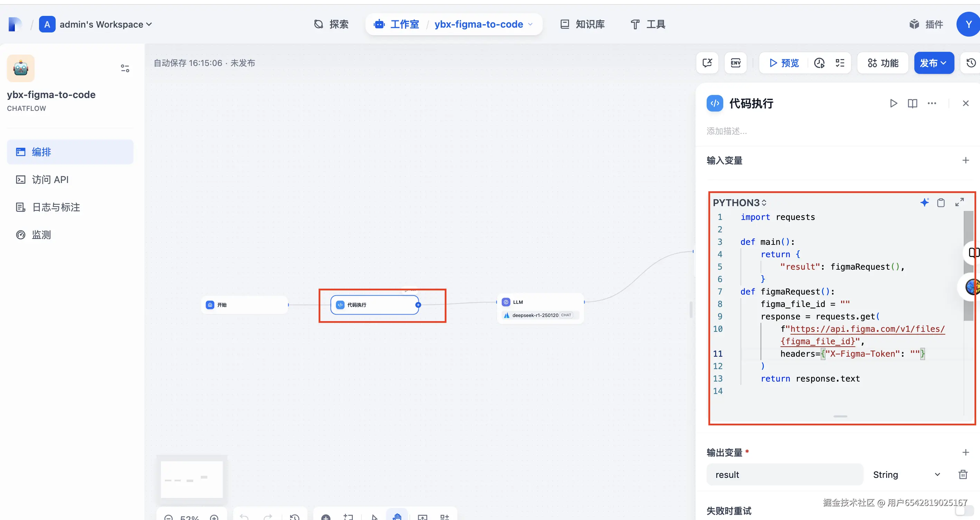The image size is (980, 520).
Task: Open version history clock icon at top right
Action: [x=971, y=63]
